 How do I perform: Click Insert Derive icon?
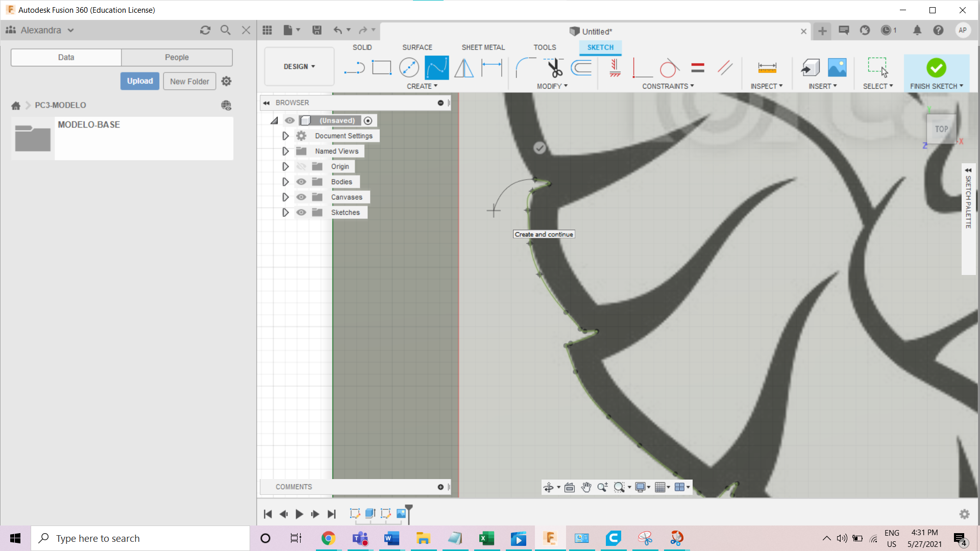click(810, 67)
